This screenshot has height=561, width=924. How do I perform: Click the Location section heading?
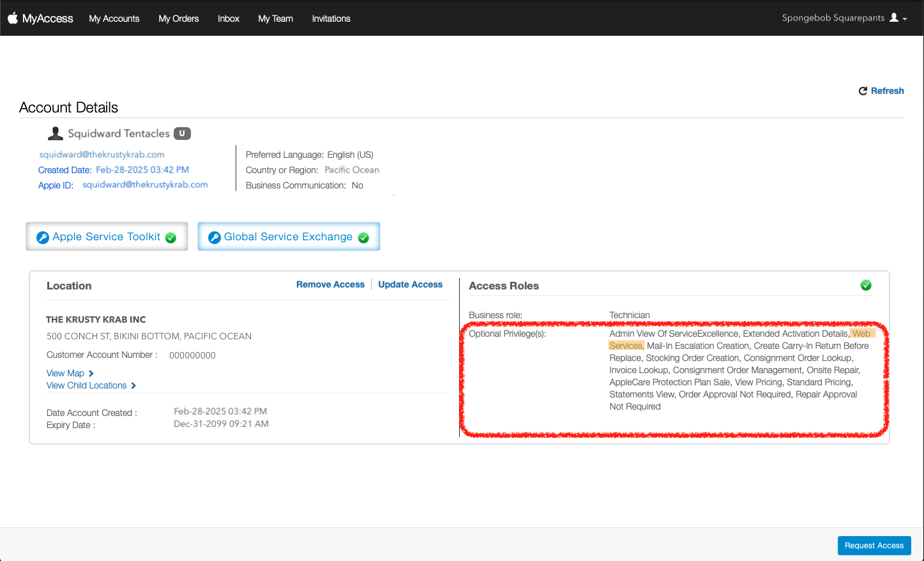click(x=69, y=286)
